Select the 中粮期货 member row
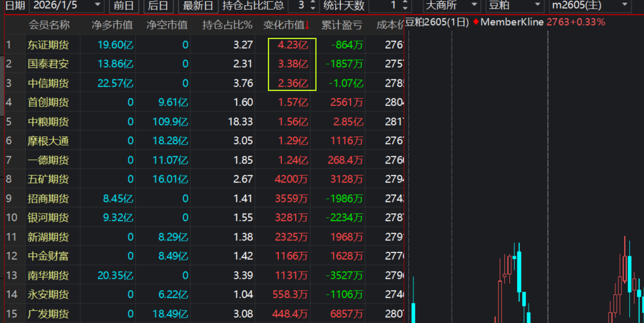This screenshot has height=323, width=644. pos(48,122)
